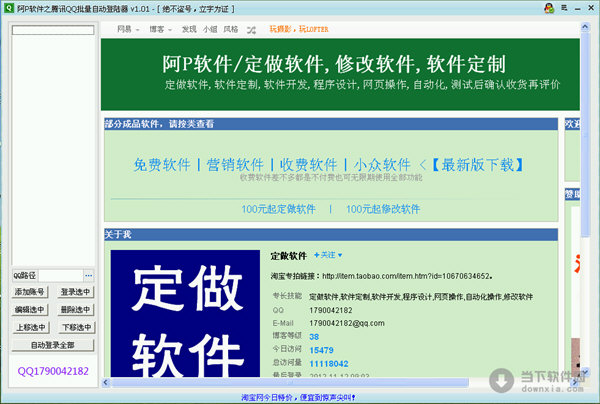600x404 pixels.
Task: Click the green 阿P软件 banner
Action: (x=340, y=75)
